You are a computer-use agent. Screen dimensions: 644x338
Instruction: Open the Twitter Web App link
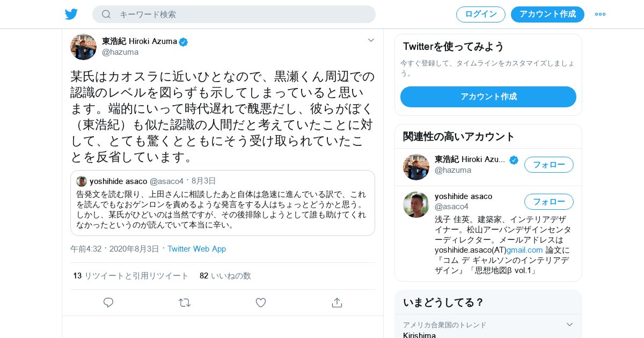click(x=196, y=249)
